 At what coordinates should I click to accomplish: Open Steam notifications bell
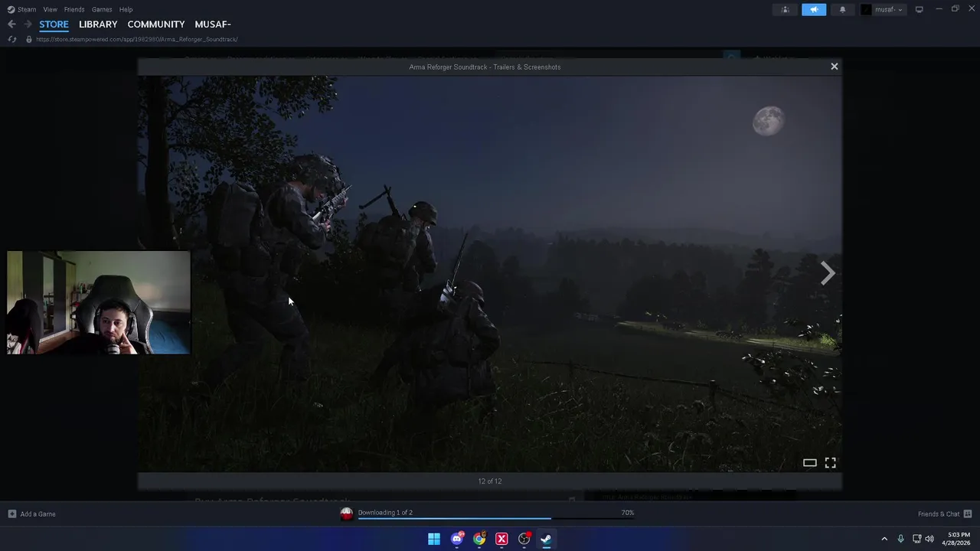point(843,9)
